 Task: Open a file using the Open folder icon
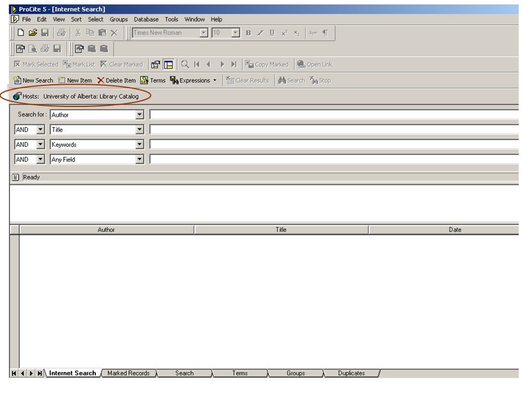(33, 33)
